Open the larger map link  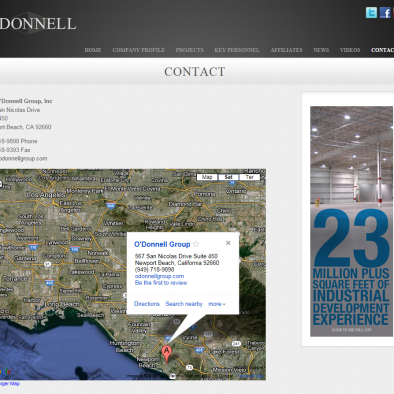point(10,384)
